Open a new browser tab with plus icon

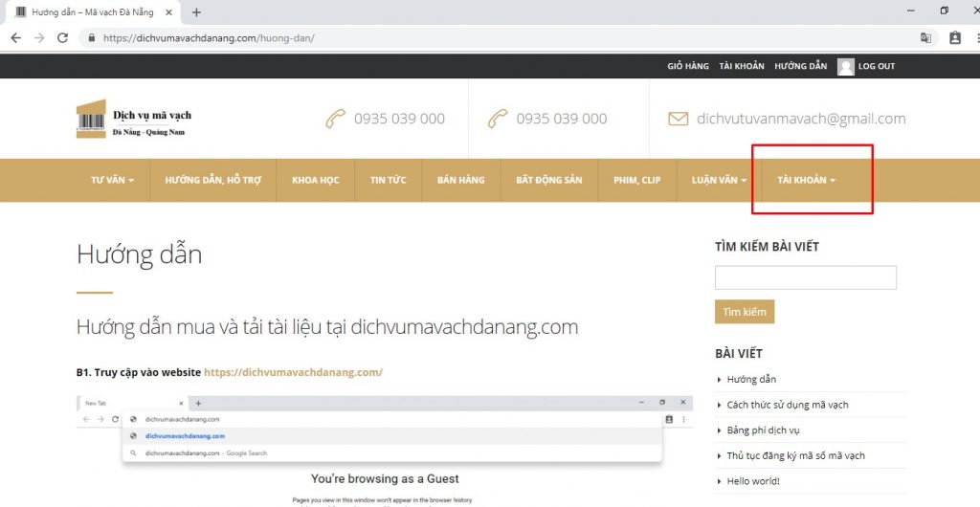point(197,12)
